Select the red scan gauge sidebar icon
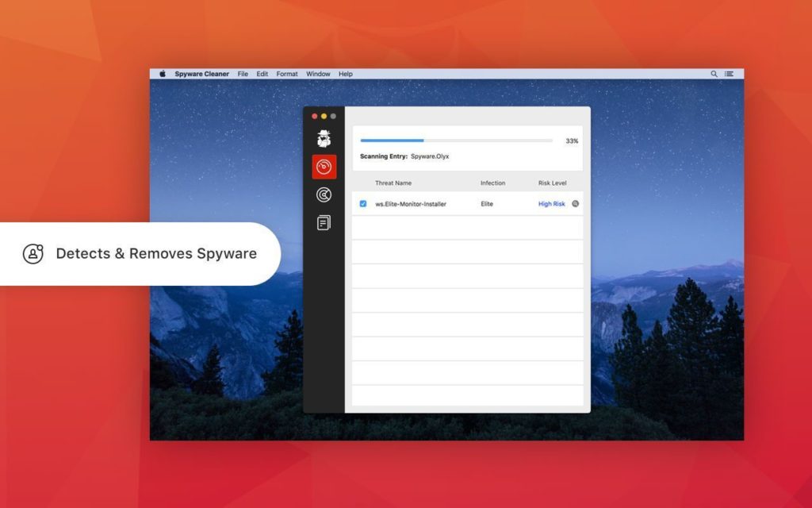The height and width of the screenshot is (508, 812). click(x=324, y=167)
